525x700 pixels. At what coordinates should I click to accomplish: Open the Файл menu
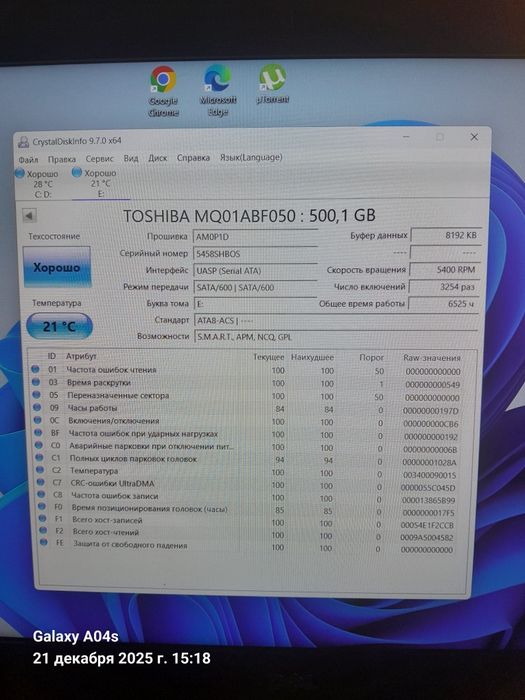tap(28, 159)
